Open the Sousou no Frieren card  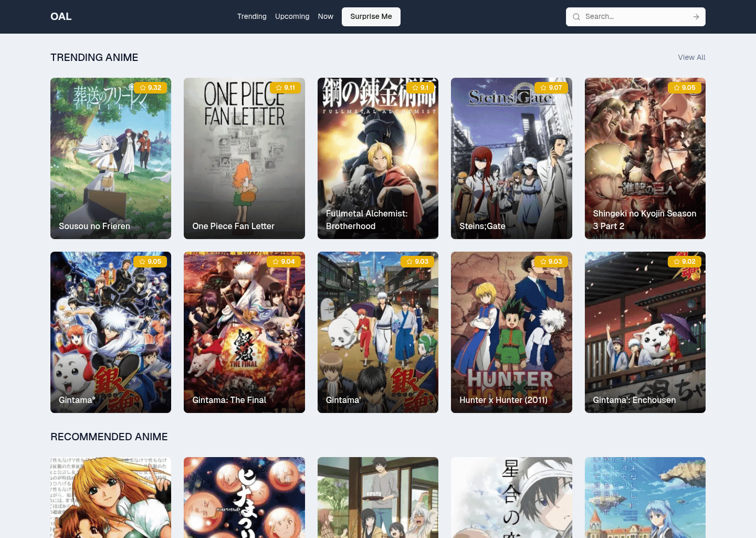pos(111,159)
